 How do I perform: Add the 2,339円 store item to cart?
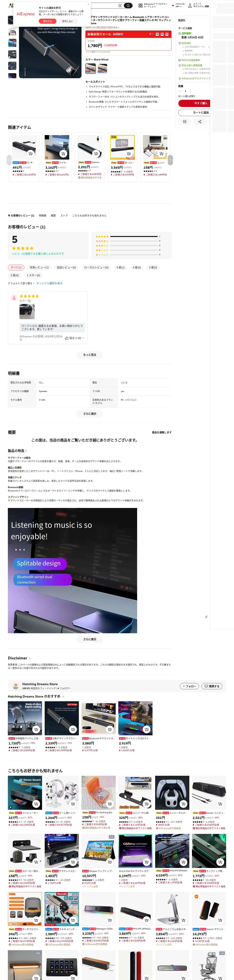(73, 729)
